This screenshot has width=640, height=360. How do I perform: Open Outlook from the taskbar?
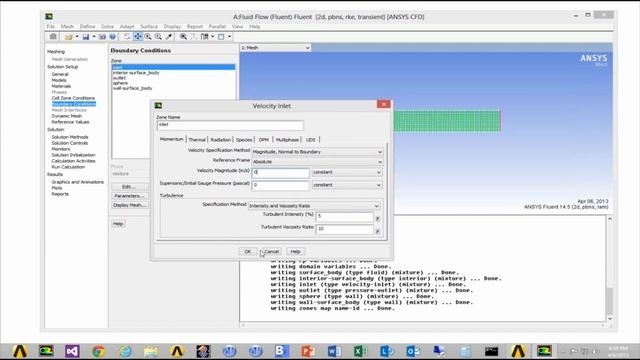pyautogui.click(x=413, y=351)
